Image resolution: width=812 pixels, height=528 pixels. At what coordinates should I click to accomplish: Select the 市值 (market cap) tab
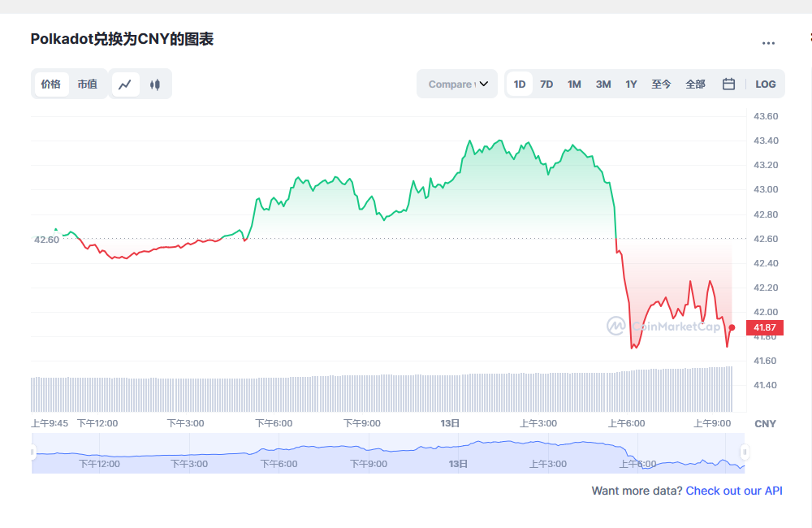88,84
